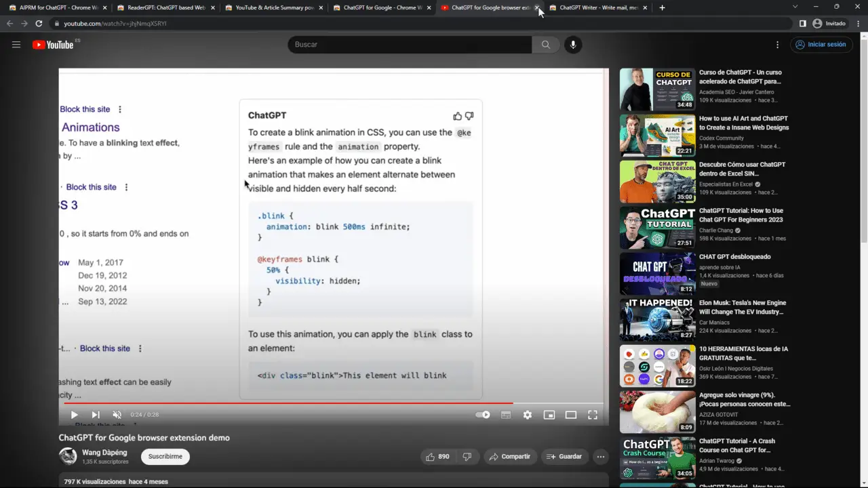Go back in browser history
This screenshot has width=868, height=488.
[9, 23]
